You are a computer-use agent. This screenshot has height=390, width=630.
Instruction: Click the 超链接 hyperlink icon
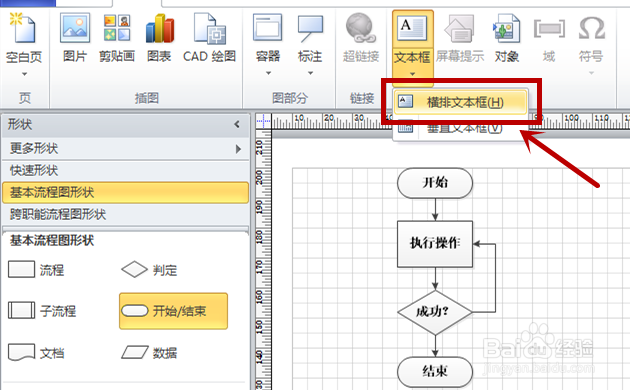click(x=360, y=28)
